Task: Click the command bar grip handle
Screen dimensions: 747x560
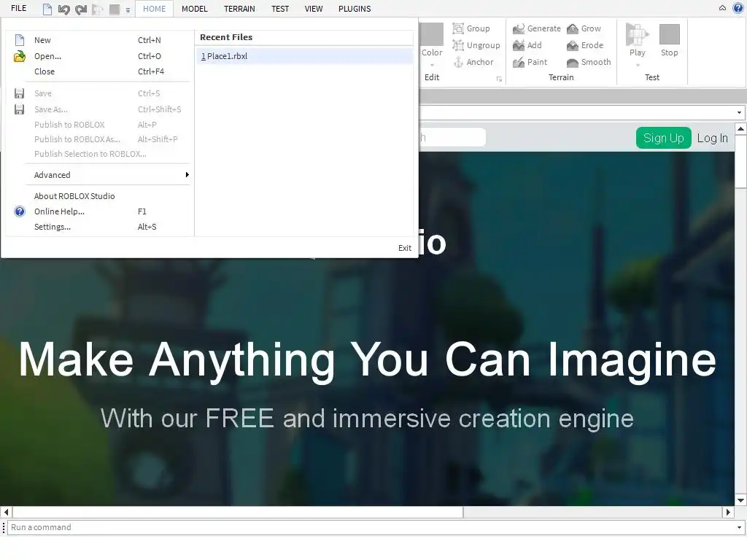Action: pyautogui.click(x=4, y=528)
